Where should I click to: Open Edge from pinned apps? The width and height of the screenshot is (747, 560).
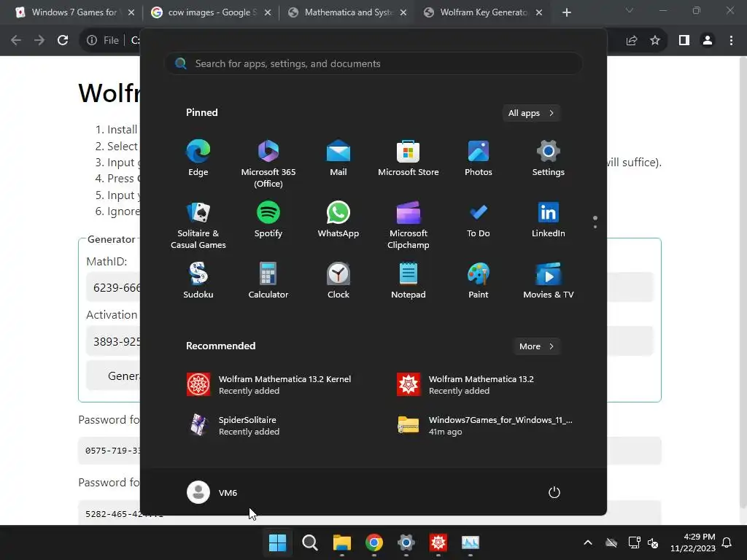pos(198,158)
